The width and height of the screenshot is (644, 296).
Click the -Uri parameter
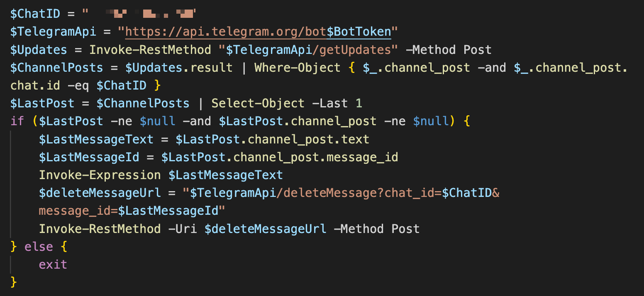click(183, 228)
